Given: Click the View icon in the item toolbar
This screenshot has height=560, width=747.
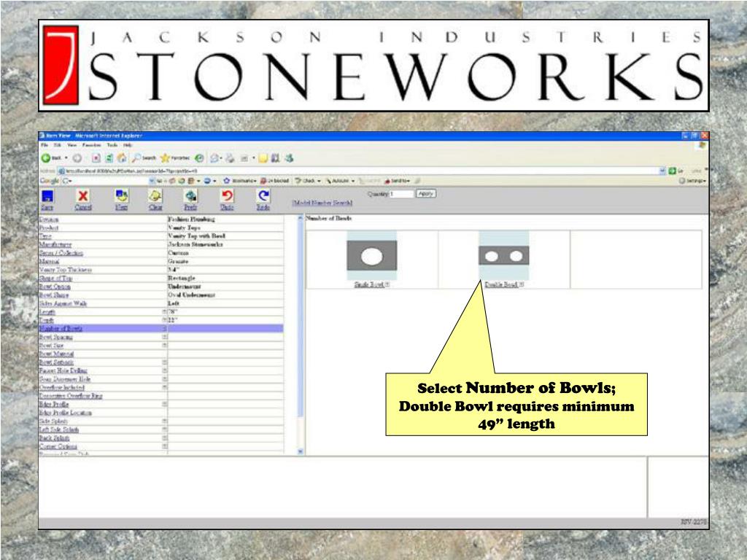Looking at the screenshot, I should (x=122, y=195).
